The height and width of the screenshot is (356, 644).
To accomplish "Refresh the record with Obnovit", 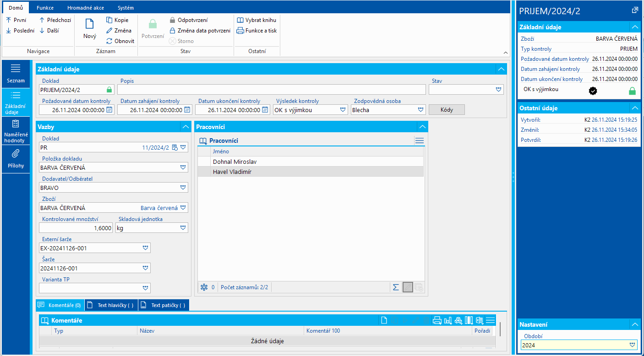I will [120, 41].
